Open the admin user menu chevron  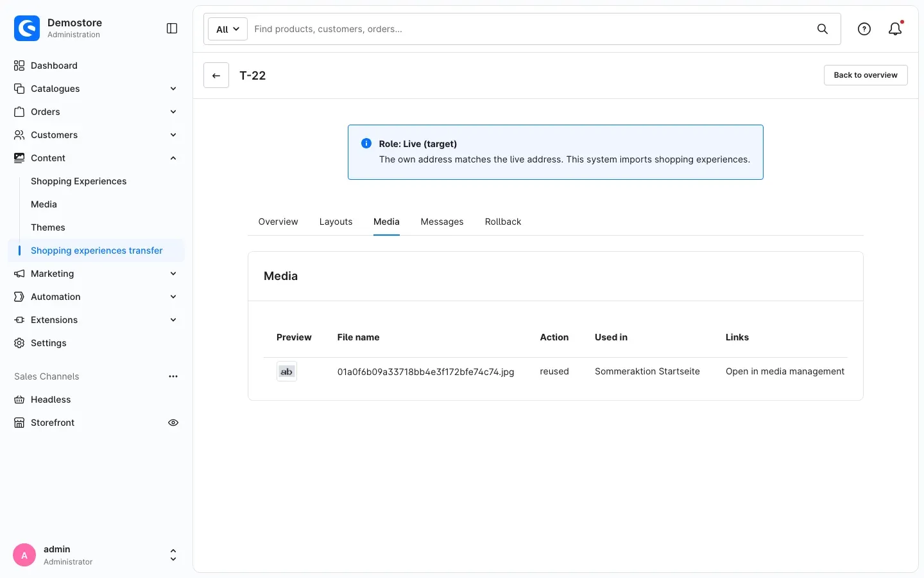(x=173, y=556)
